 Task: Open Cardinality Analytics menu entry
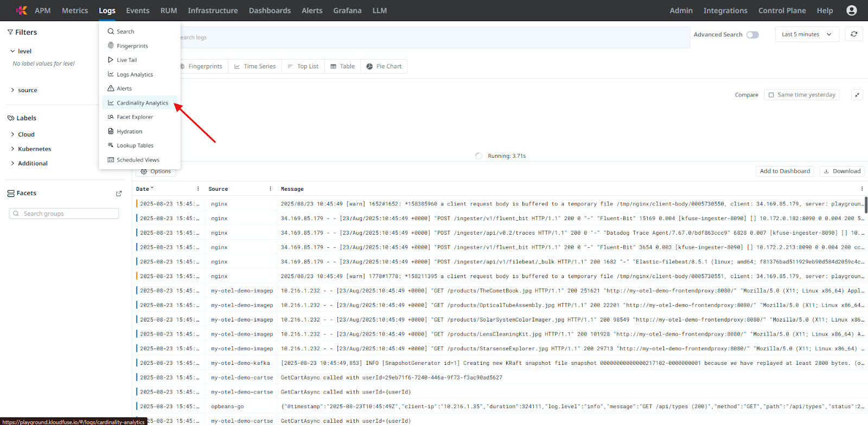click(140, 103)
